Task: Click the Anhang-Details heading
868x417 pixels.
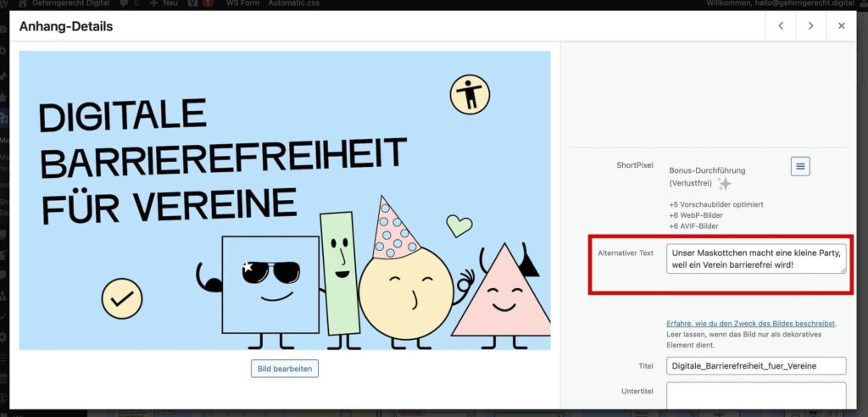Action: pos(66,26)
